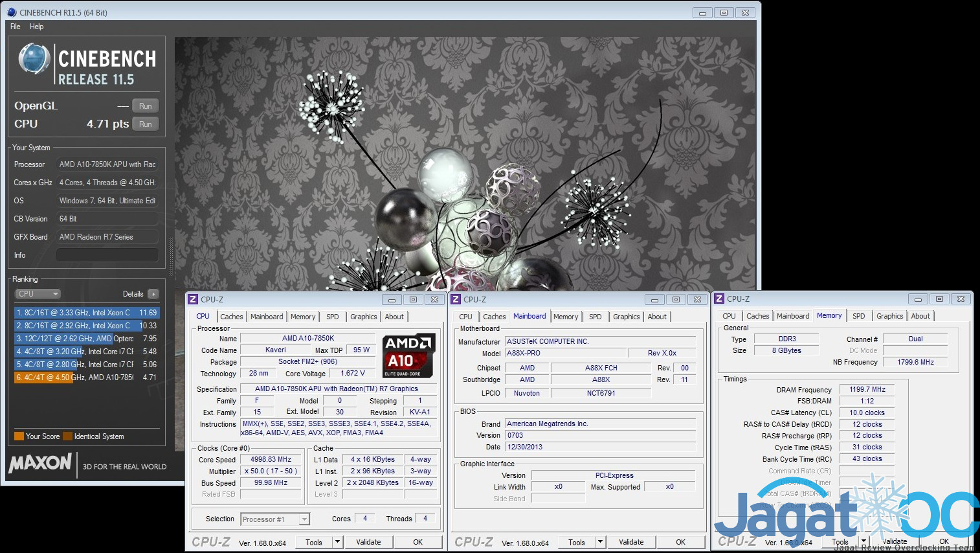Expand the Tools dropdown arrow in the Mainboard window
The height and width of the screenshot is (553, 980).
(600, 542)
